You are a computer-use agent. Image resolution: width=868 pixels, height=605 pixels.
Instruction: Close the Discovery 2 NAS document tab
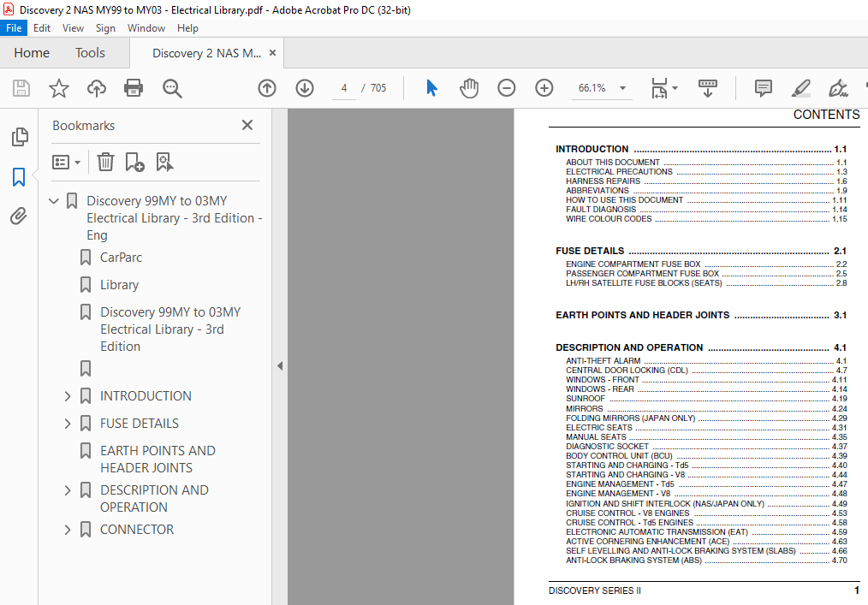pyautogui.click(x=272, y=52)
